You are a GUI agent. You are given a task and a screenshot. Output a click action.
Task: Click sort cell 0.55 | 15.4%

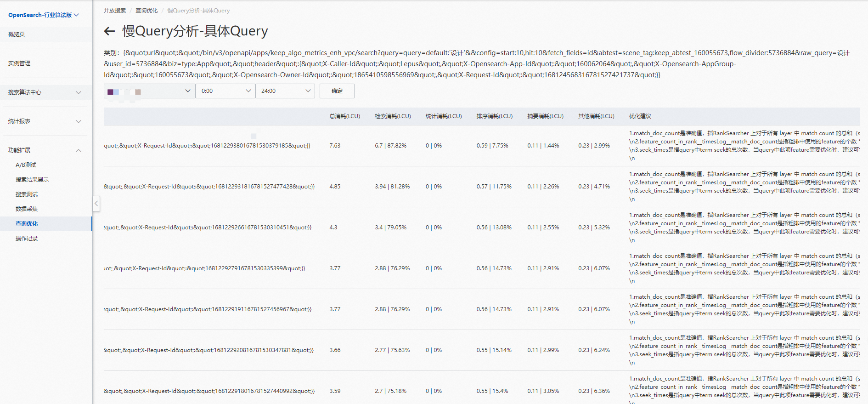(x=492, y=391)
